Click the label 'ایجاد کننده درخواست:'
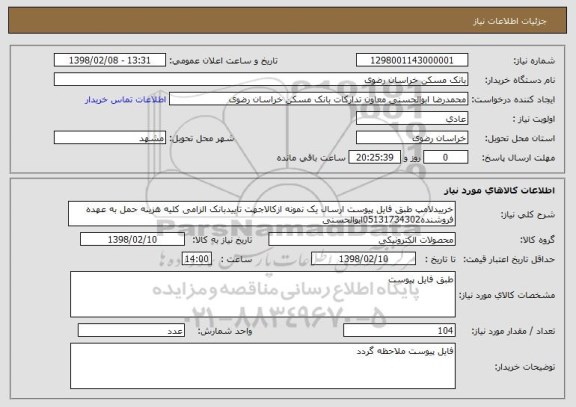Image resolution: width=576 pixels, height=407 pixels. 513,100
